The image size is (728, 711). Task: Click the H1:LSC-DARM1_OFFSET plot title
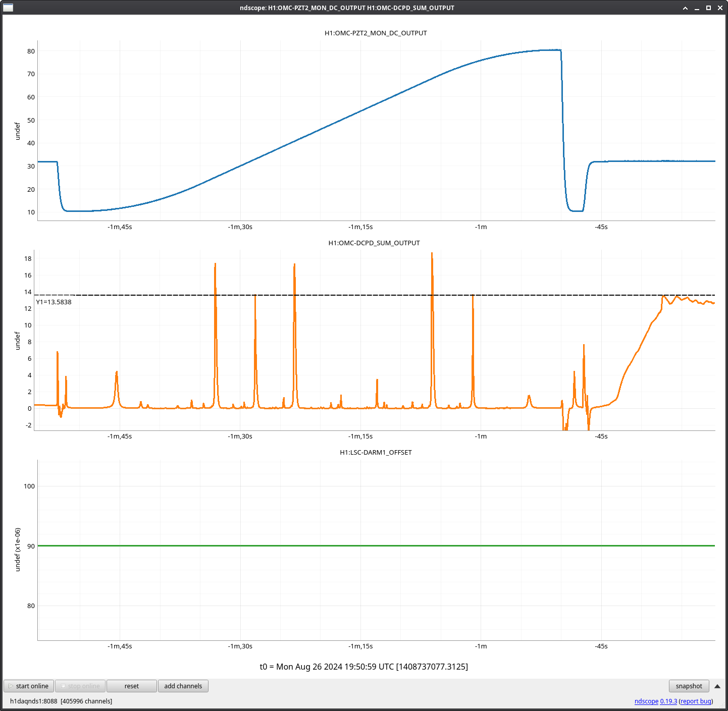(x=376, y=452)
